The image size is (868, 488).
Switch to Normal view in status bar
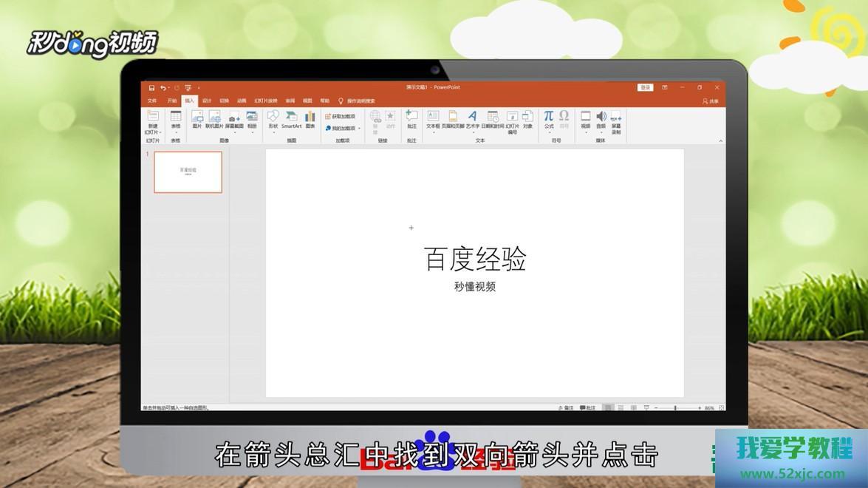608,408
